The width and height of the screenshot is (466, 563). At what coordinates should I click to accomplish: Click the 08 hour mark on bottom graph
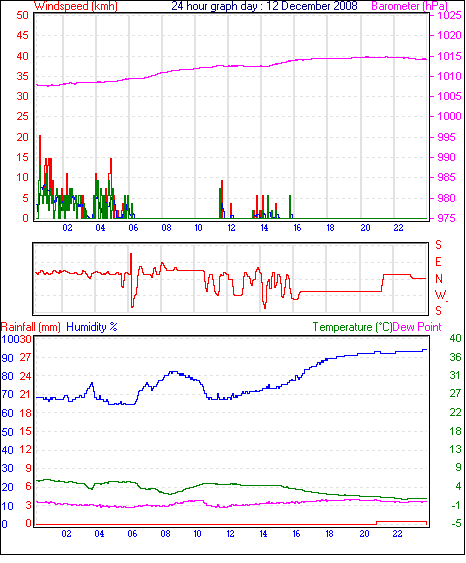(x=165, y=534)
